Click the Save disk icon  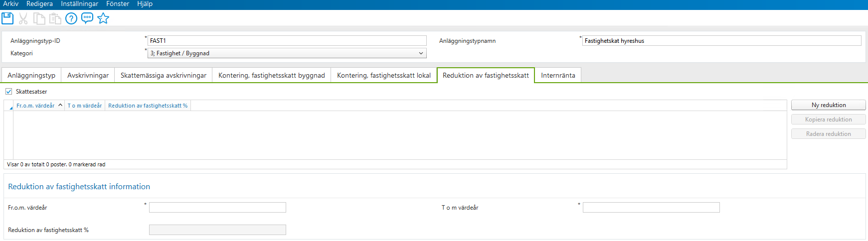pyautogui.click(x=7, y=18)
